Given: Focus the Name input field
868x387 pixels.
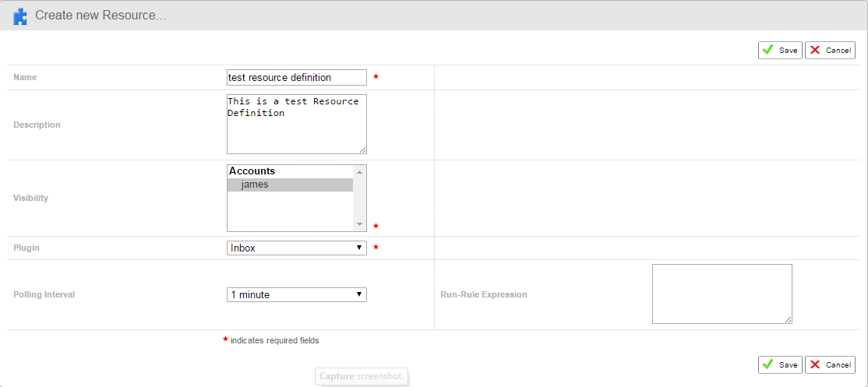Looking at the screenshot, I should (x=296, y=77).
